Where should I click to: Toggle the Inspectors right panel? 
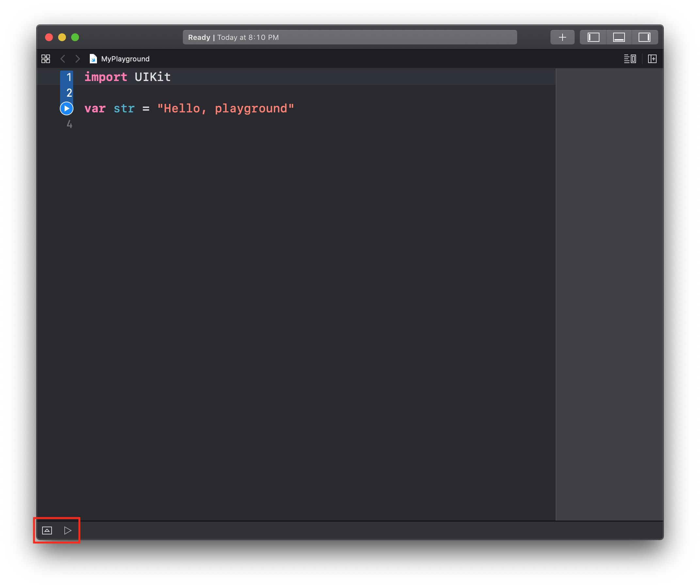click(x=644, y=37)
